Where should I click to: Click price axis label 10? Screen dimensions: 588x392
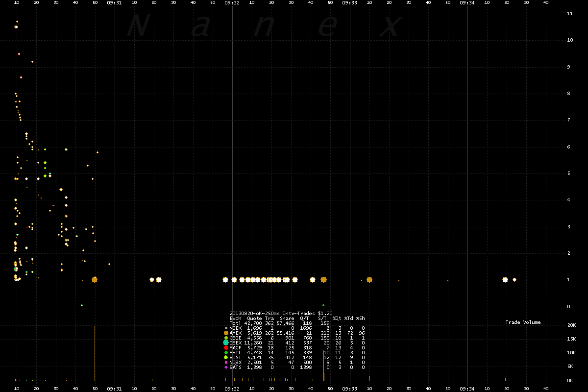coord(569,40)
